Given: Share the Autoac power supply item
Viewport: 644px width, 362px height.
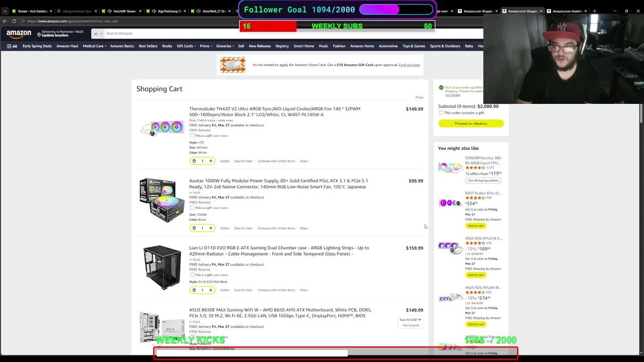Looking at the screenshot, I should [x=304, y=228].
